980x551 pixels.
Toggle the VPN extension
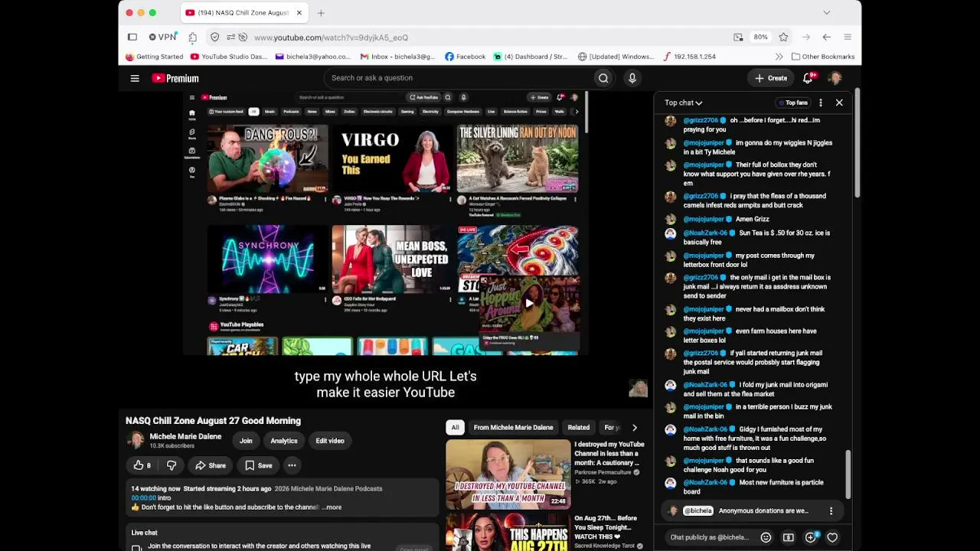(162, 37)
